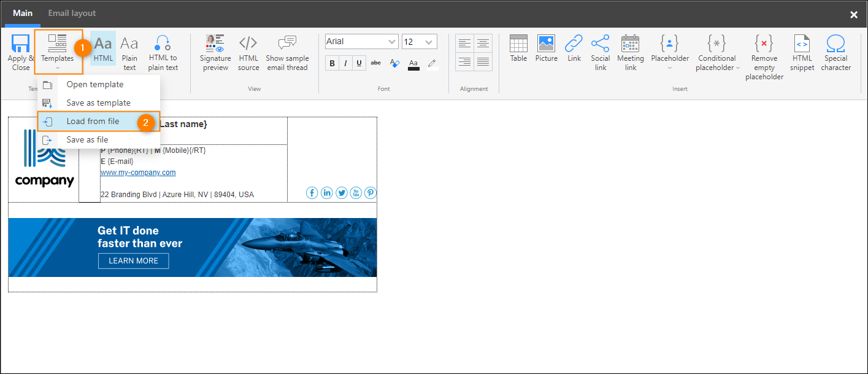This screenshot has width=868, height=374.
Task: Insert a Meeting link
Action: (630, 52)
